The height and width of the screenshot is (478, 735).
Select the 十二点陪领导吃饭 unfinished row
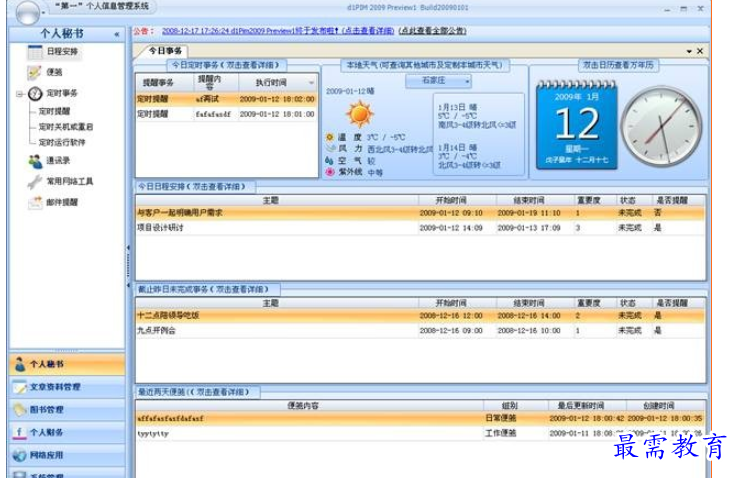[x=420, y=316]
